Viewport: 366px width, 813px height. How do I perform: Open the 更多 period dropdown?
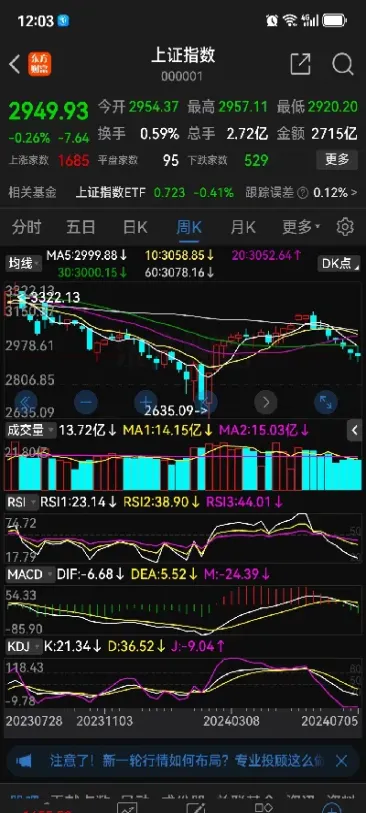[x=301, y=227]
